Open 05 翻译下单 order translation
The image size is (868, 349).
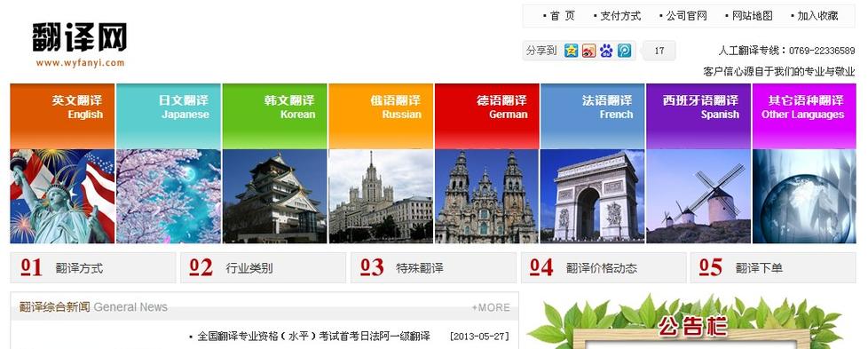773,267
